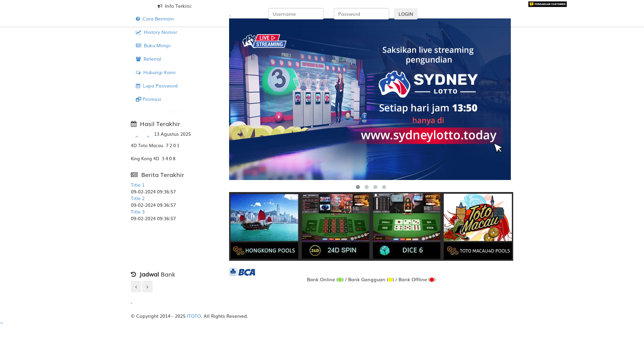Open Toto Macau4D Pools game tile
Viewport: 644px width, 362px height.
478,226
